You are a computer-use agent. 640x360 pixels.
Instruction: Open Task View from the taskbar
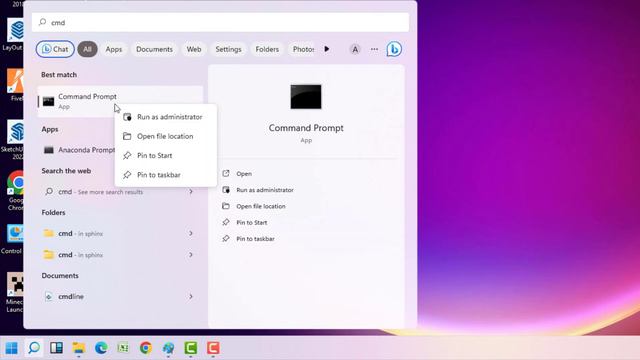click(56, 348)
